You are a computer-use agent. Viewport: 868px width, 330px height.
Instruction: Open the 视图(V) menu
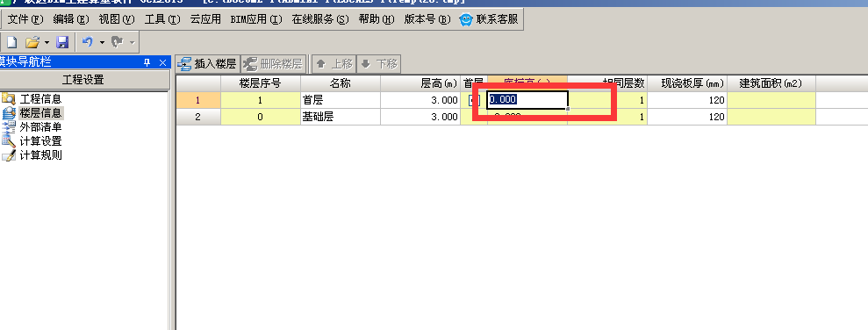[117, 19]
